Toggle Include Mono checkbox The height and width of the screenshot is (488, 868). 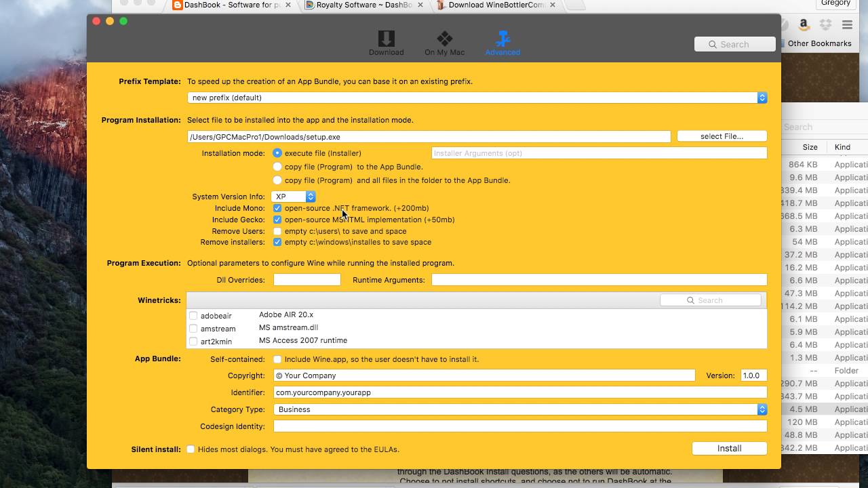tap(277, 208)
